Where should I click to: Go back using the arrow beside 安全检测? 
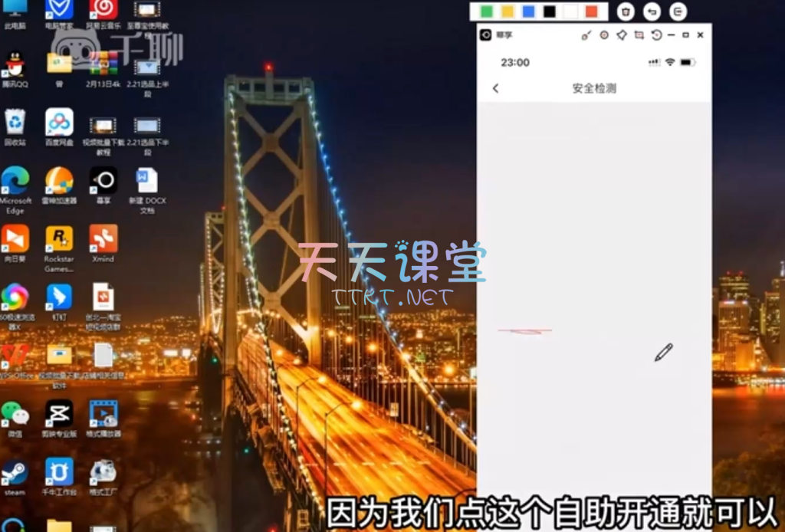tap(495, 88)
